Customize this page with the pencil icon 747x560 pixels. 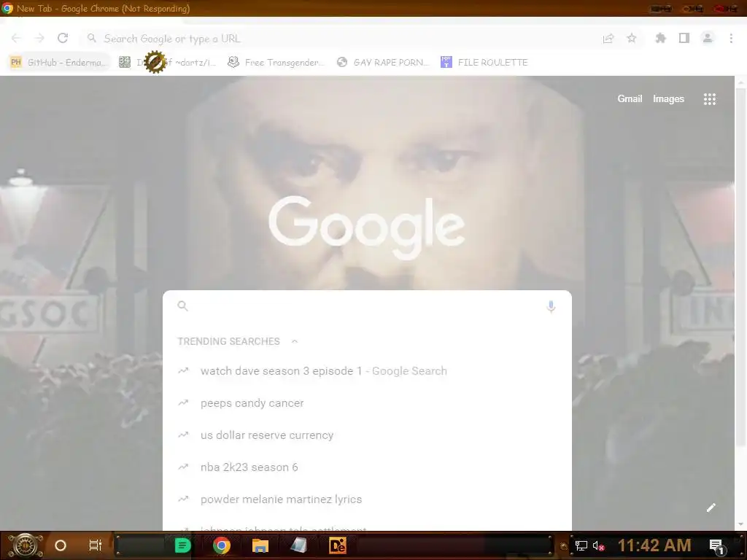coord(711,507)
